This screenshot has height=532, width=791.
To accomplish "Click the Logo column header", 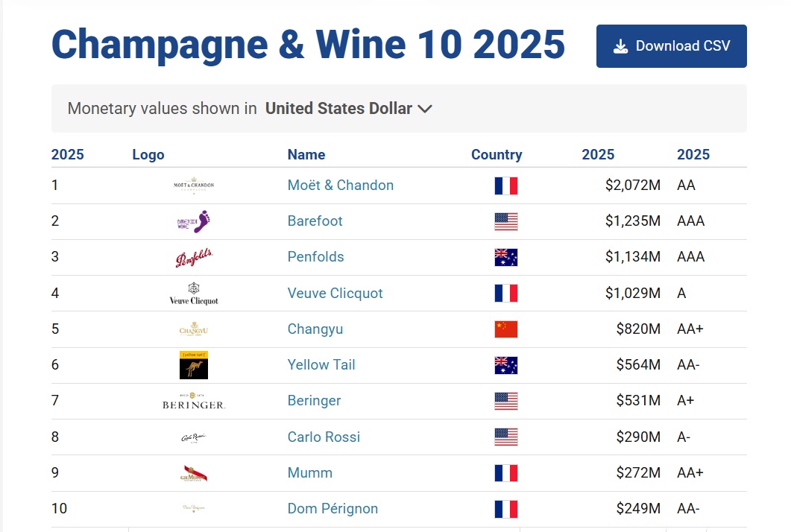I will point(148,155).
